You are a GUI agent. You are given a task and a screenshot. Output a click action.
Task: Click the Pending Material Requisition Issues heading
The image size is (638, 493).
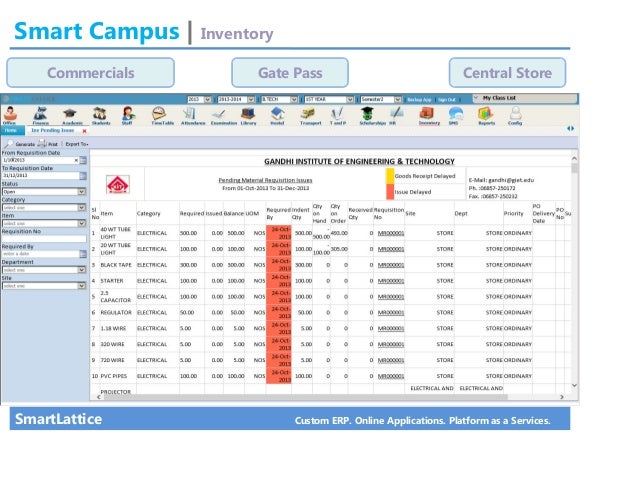coord(265,180)
